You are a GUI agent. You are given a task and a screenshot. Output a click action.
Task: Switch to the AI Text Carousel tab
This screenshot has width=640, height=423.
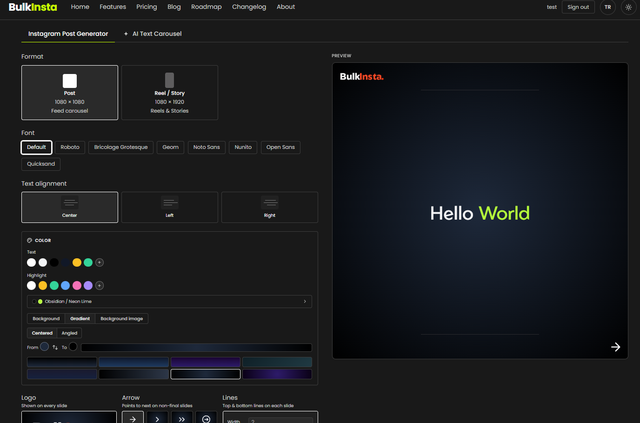pyautogui.click(x=153, y=34)
